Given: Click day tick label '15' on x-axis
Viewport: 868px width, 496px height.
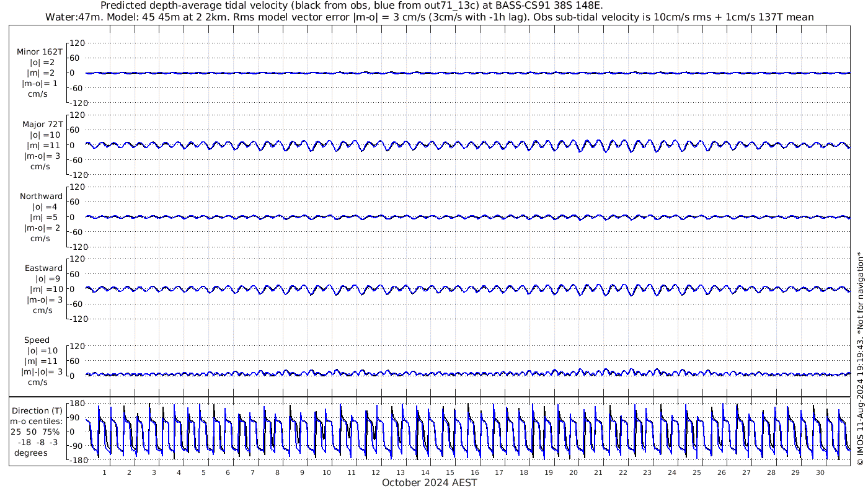Looking at the screenshot, I should click(449, 472).
